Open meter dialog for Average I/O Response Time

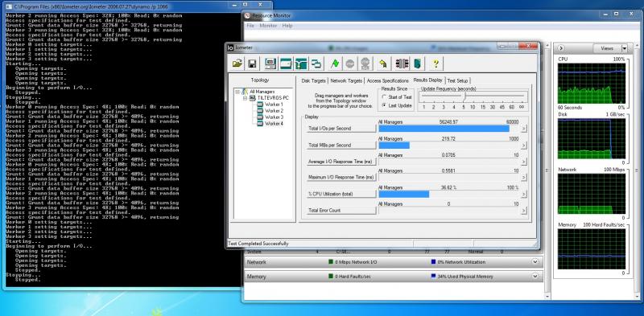(x=524, y=162)
